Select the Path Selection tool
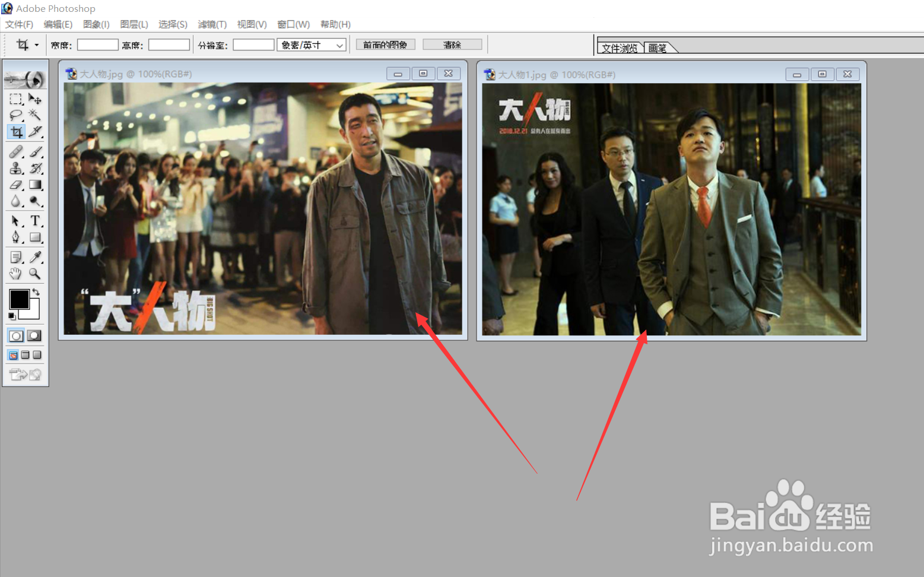This screenshot has height=577, width=924. [16, 221]
